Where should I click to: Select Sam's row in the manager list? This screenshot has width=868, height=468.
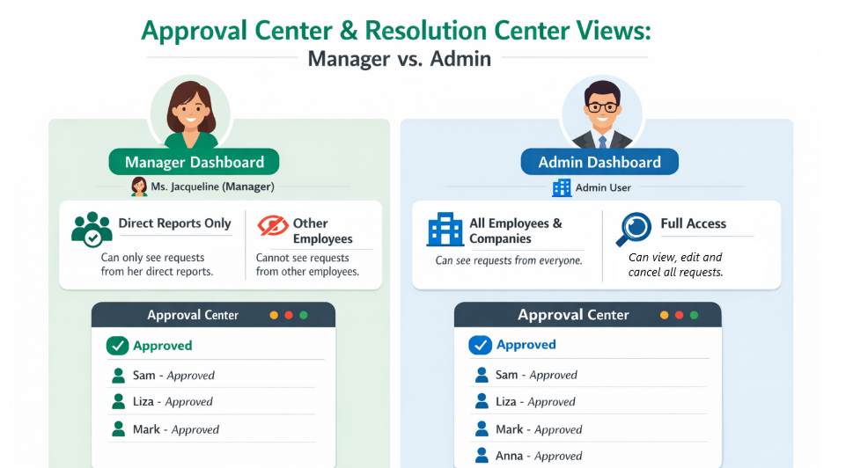211,375
